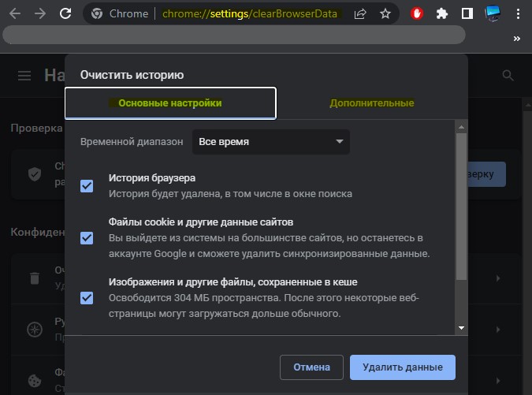Viewport: 532px width, 395px height.
Task: Click the privacy guide compass icon
Action: click(x=35, y=330)
